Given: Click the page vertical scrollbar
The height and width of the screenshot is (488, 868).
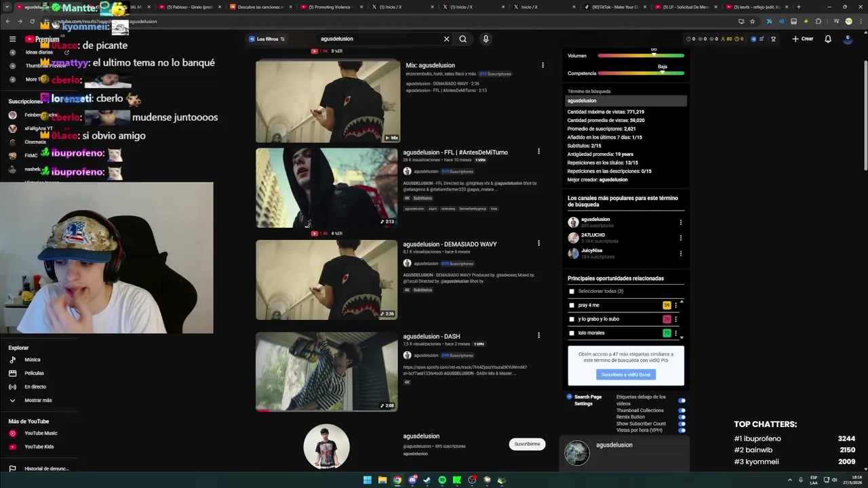Looking at the screenshot, I should [865, 115].
